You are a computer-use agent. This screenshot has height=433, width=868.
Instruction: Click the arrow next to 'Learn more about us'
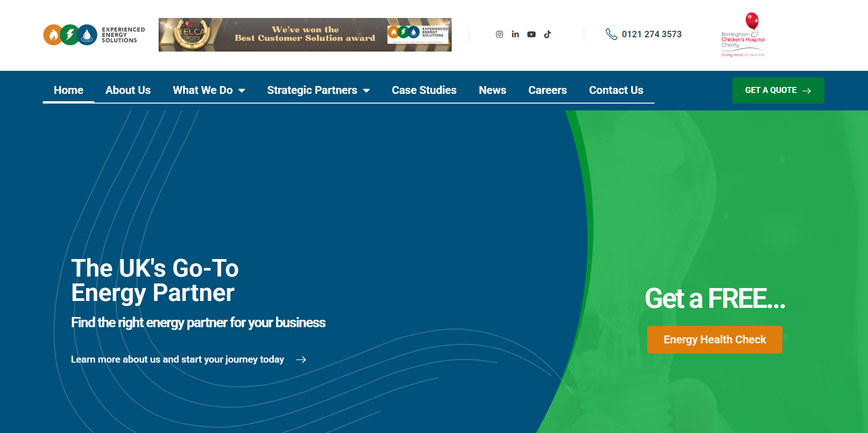pyautogui.click(x=302, y=359)
